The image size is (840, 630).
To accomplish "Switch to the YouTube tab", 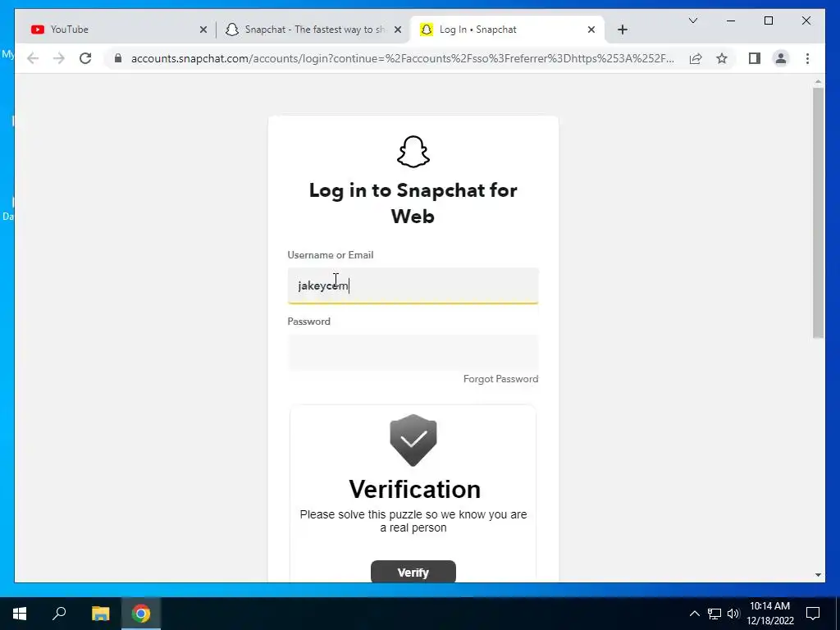I will pyautogui.click(x=113, y=30).
